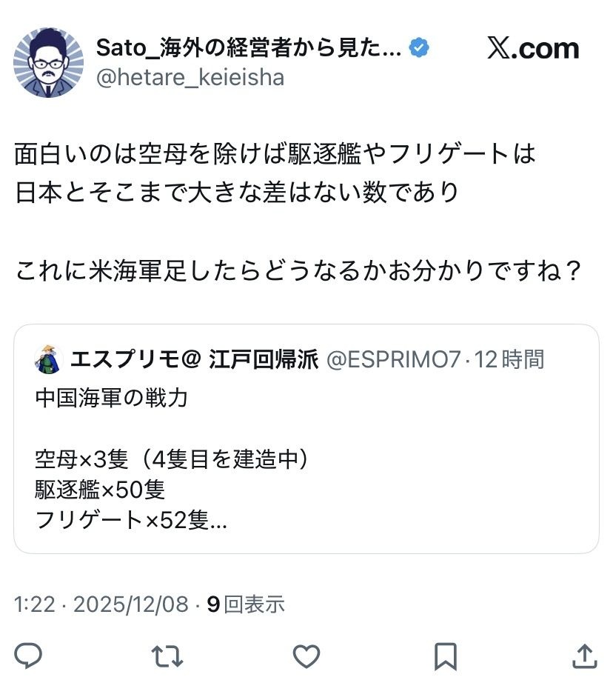The image size is (613, 700).
Task: Repost this tweet with the retweet icon
Action: tap(167, 656)
